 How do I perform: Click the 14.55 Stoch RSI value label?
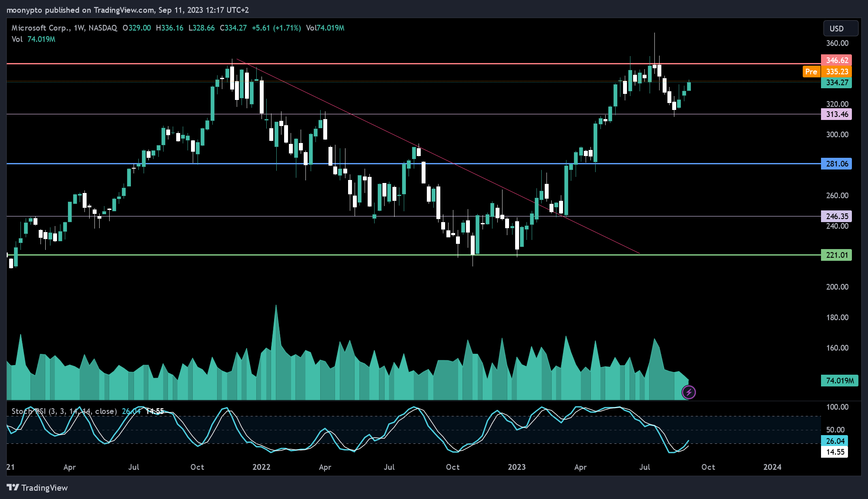pos(834,452)
